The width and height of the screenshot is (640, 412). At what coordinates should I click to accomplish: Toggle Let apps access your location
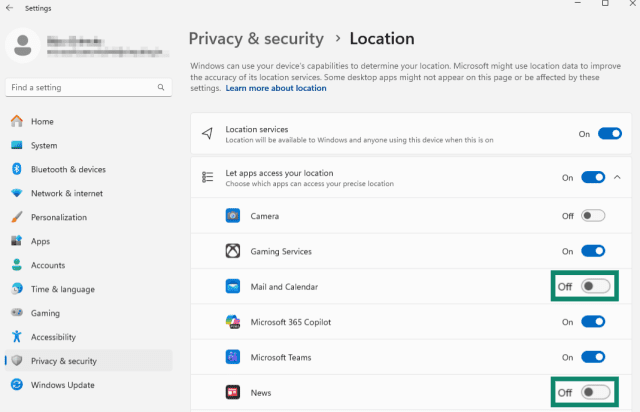[x=593, y=177]
